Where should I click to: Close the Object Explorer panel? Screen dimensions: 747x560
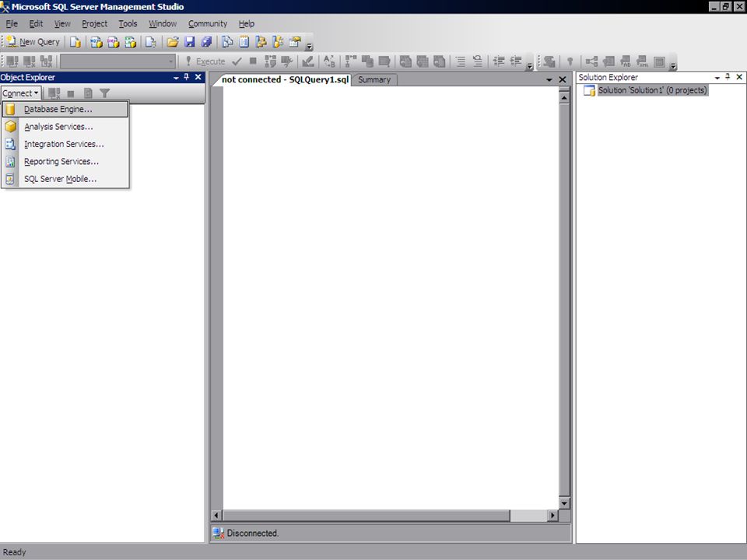(198, 77)
